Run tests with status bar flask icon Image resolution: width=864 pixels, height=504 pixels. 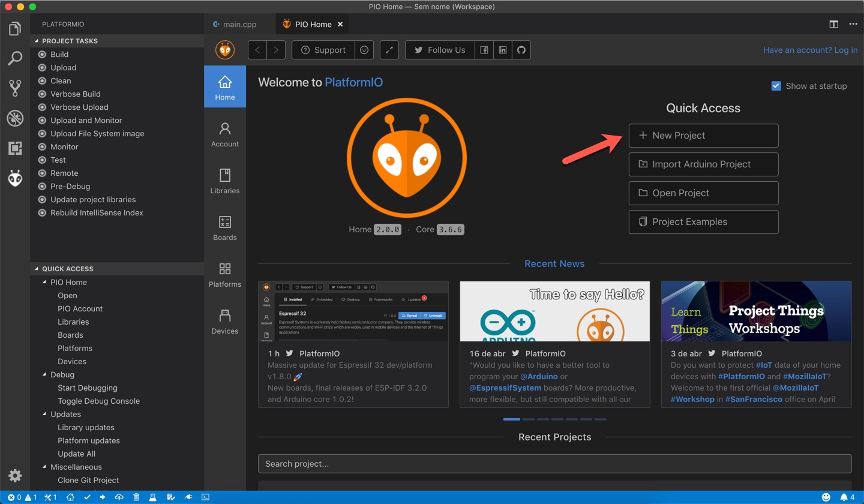click(x=152, y=497)
